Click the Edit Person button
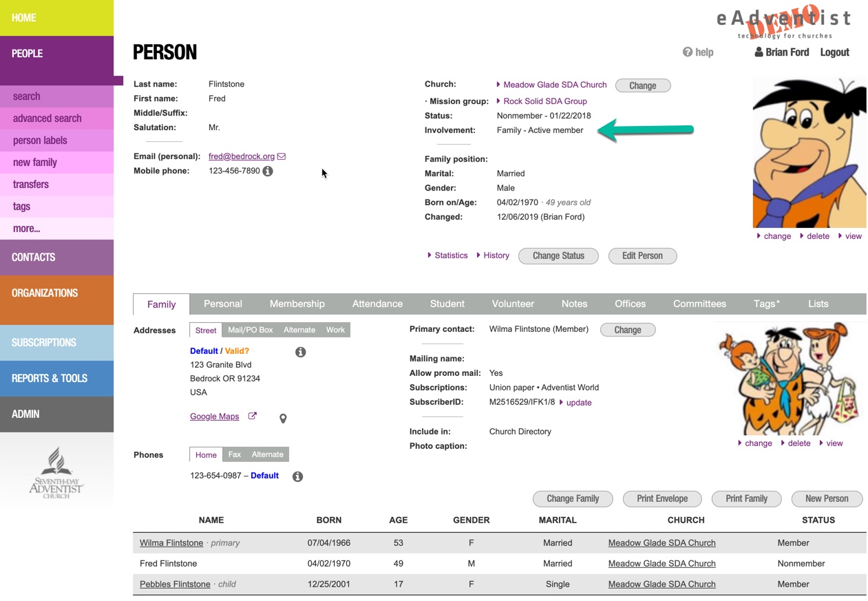This screenshot has height=601, width=868. pyautogui.click(x=642, y=255)
